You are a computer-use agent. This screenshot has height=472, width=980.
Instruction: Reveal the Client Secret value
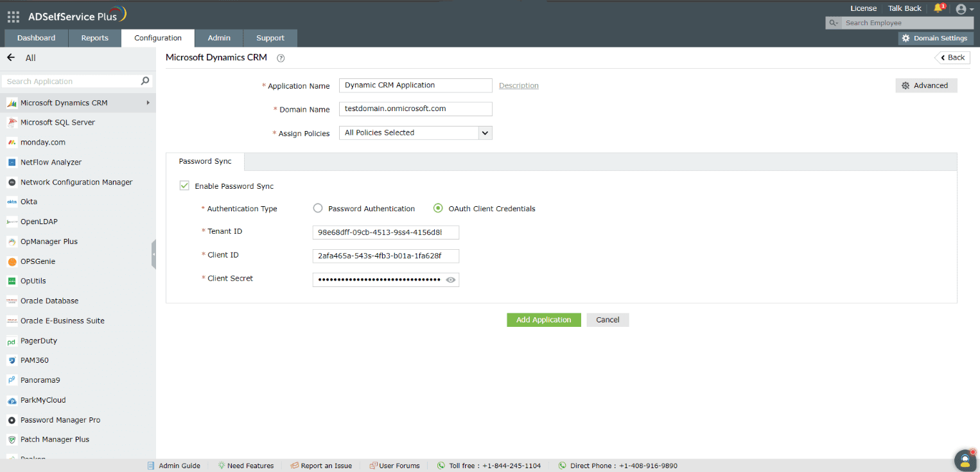coord(450,279)
